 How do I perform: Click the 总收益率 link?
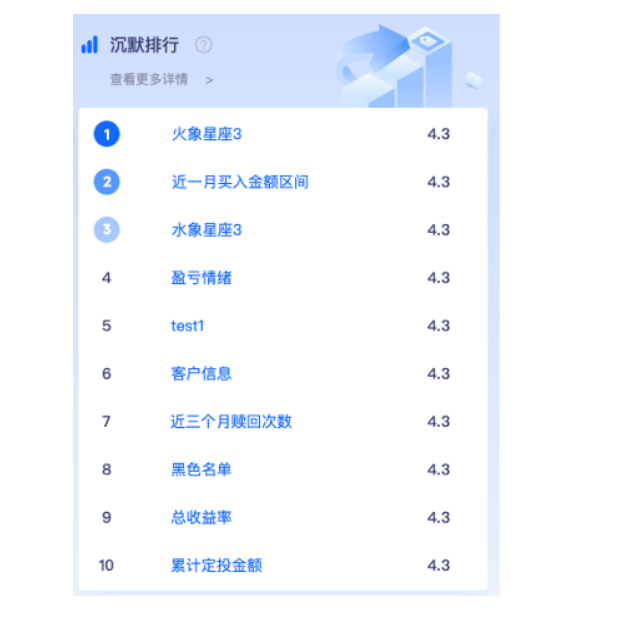[201, 517]
